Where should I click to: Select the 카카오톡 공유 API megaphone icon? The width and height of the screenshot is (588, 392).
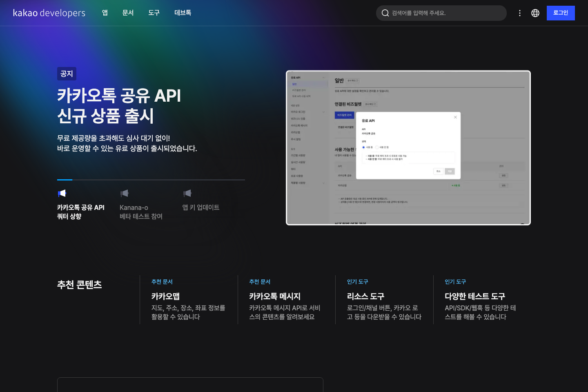click(62, 193)
